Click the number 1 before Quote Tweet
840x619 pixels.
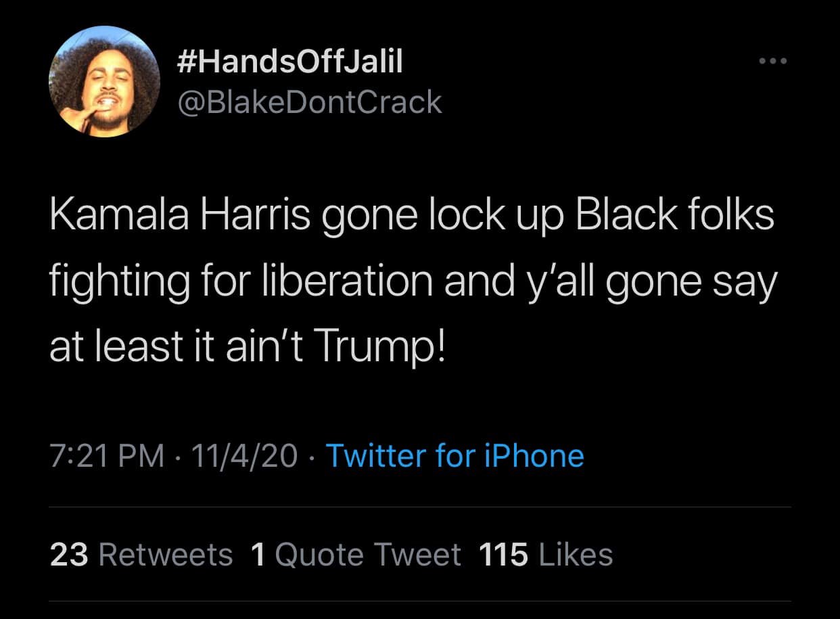pos(258,555)
